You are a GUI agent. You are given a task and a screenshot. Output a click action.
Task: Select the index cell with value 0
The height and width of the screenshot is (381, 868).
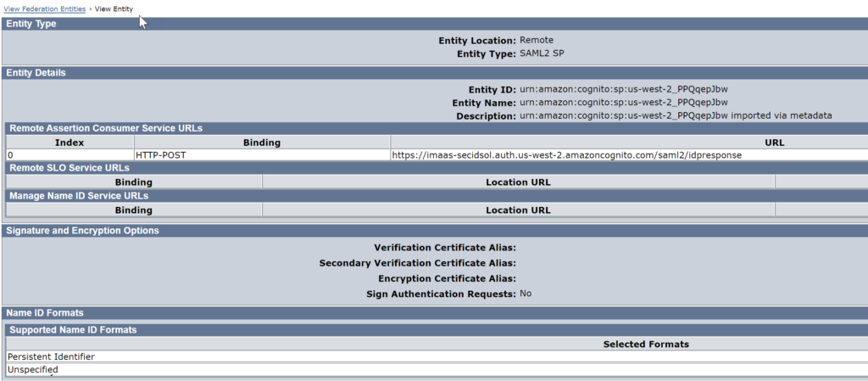[70, 155]
